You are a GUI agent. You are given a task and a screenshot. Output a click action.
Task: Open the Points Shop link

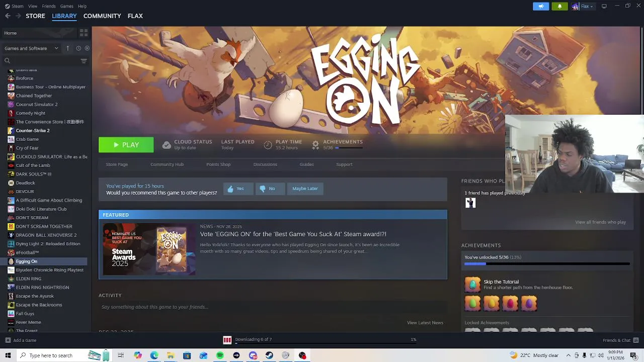pyautogui.click(x=218, y=164)
